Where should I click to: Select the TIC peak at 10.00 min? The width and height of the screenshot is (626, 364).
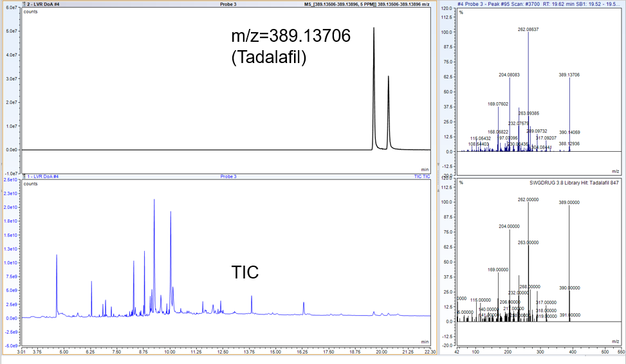(170, 262)
